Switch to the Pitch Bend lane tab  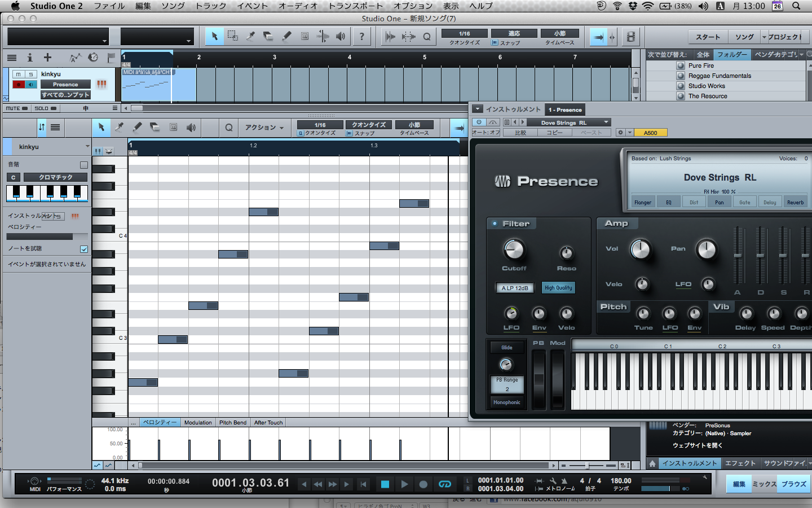[233, 422]
